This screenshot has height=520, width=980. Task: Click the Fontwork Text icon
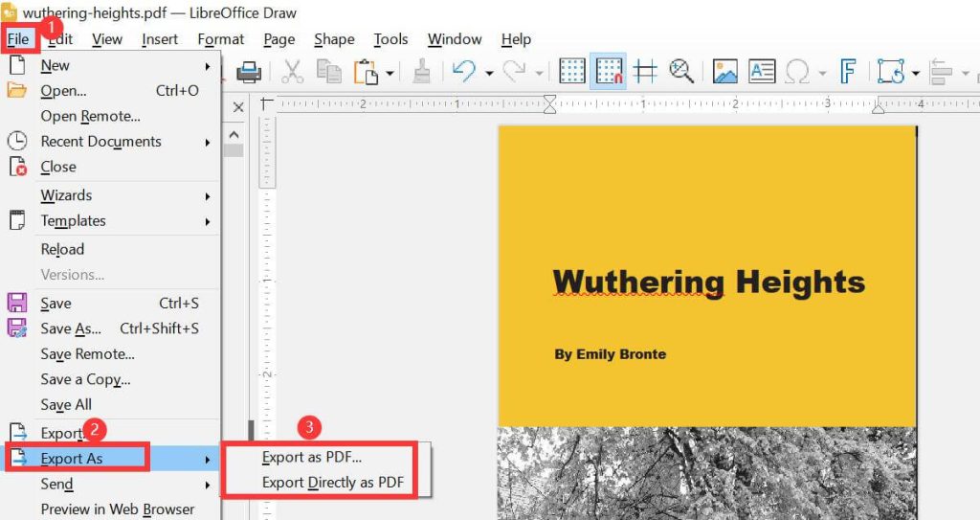coord(848,71)
